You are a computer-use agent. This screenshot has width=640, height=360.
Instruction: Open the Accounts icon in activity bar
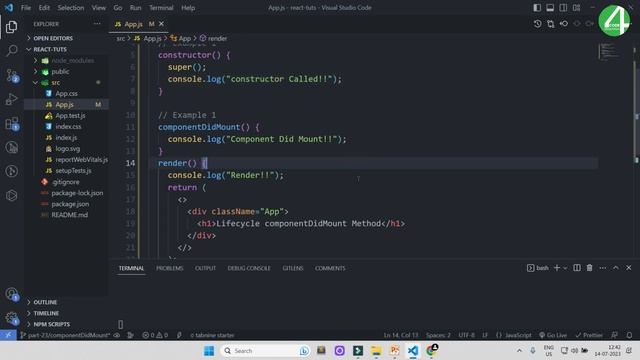click(x=12, y=294)
